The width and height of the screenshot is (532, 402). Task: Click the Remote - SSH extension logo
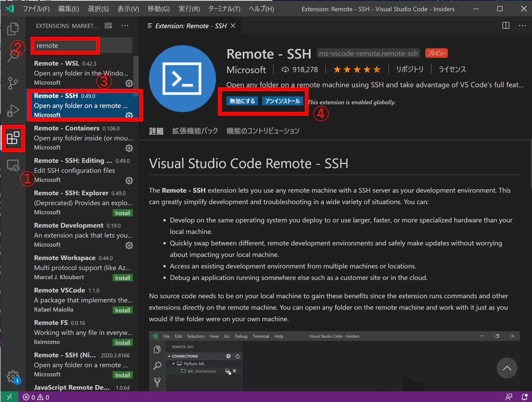coord(182,79)
